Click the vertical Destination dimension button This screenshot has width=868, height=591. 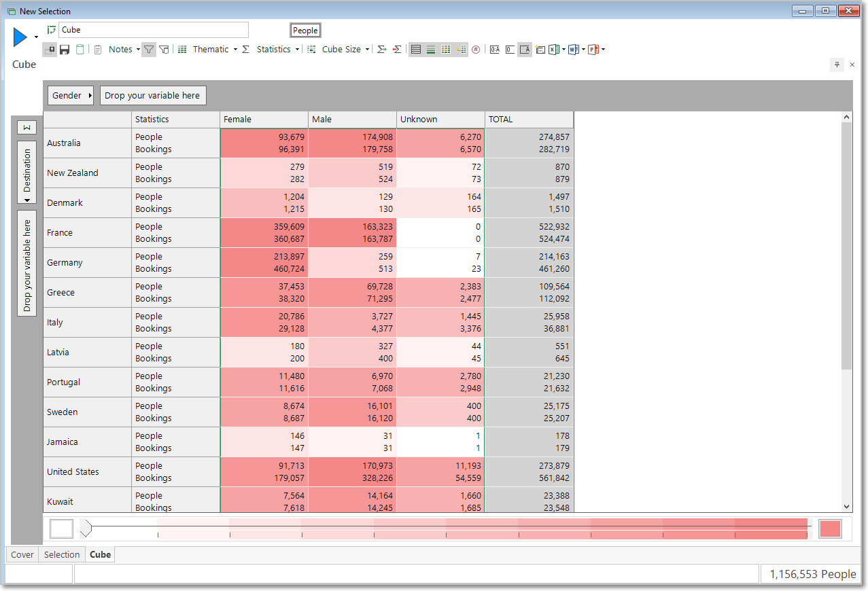(27, 173)
